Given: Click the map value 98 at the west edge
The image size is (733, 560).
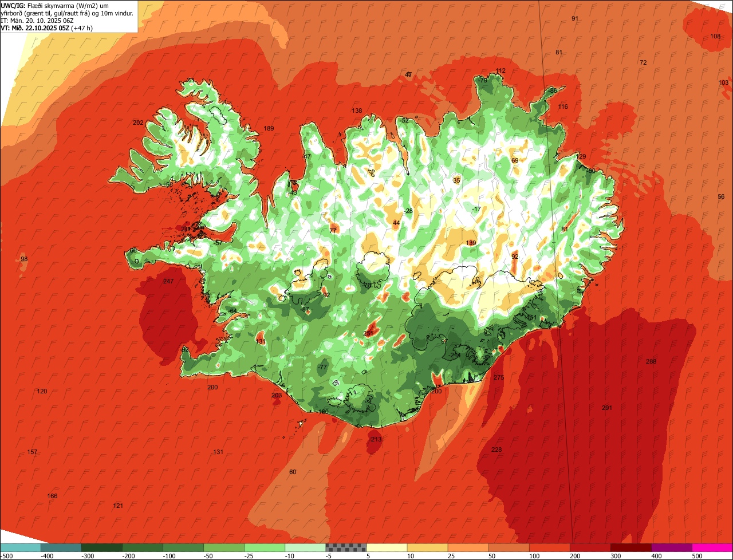Looking at the screenshot, I should [24, 259].
